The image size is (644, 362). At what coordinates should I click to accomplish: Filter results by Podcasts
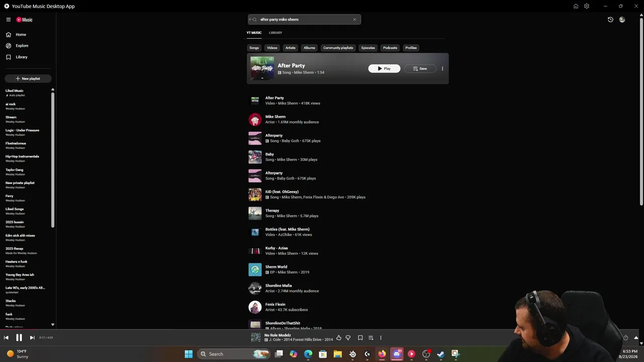pyautogui.click(x=390, y=48)
